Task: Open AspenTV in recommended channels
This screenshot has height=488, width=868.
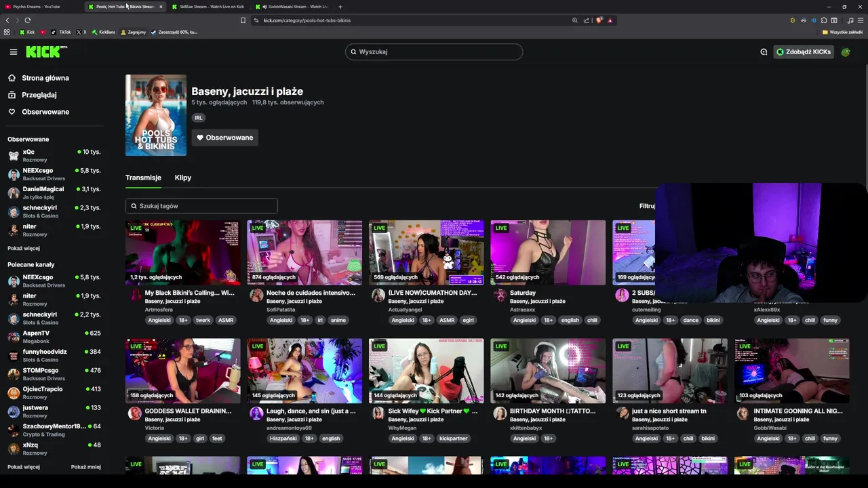Action: [x=54, y=337]
